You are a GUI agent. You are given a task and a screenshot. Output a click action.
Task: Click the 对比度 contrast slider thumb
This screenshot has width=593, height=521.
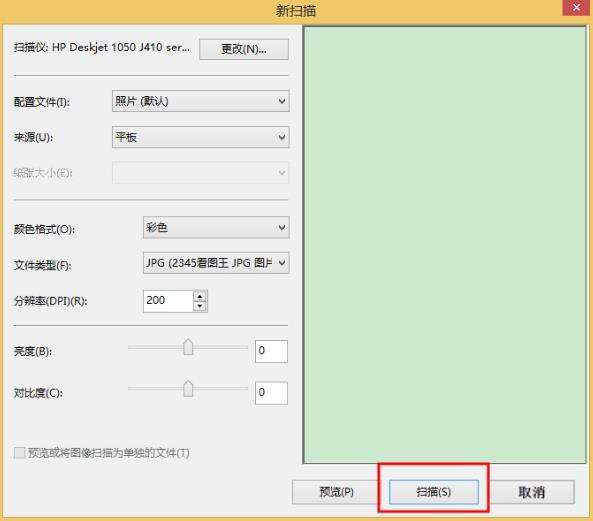(188, 389)
